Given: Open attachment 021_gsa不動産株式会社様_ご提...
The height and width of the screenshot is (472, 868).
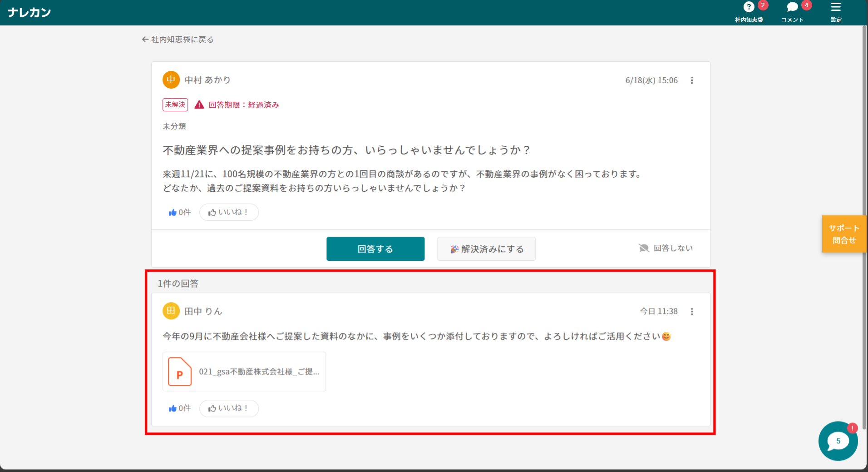Looking at the screenshot, I should [244, 372].
